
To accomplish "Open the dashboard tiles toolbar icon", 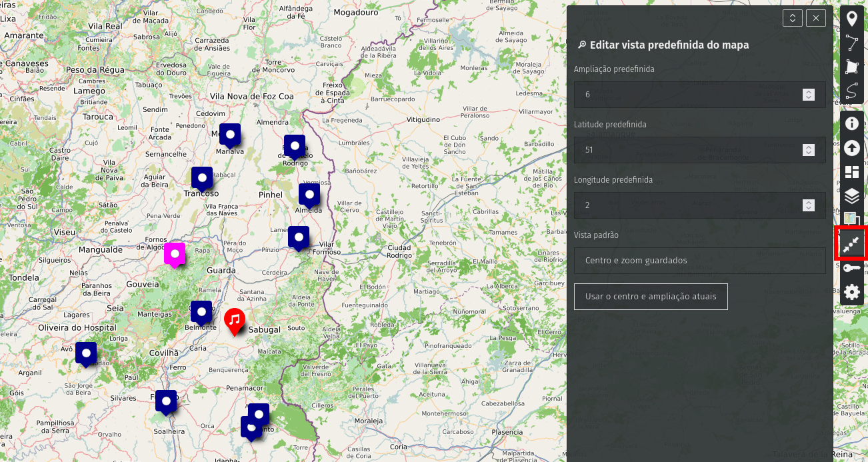I will 852,172.
